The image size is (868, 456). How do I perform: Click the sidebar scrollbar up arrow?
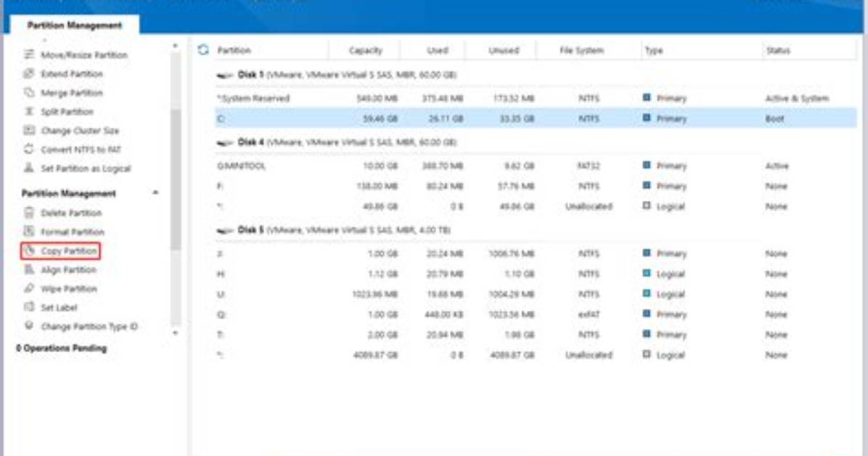[176, 46]
